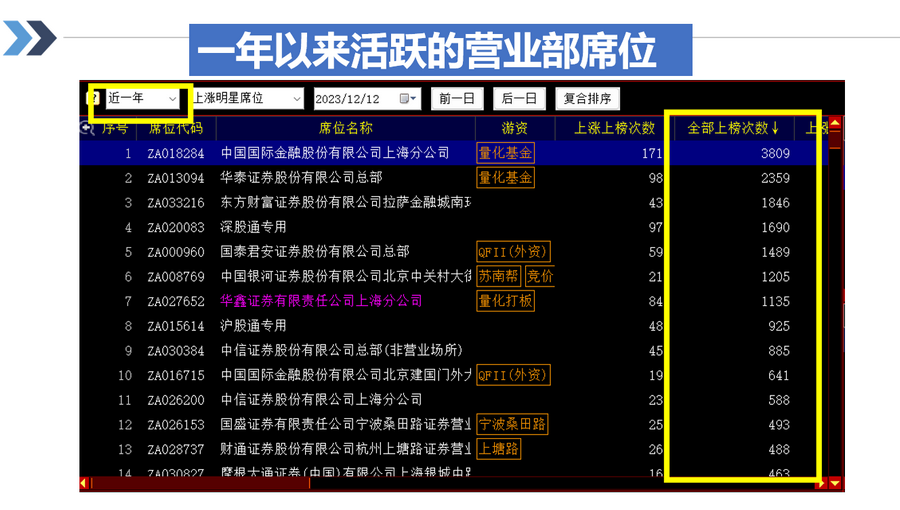Select 华鑫证券有限责任公司上海分公司 row
Viewport: 900px width, 510px height.
pos(453,301)
